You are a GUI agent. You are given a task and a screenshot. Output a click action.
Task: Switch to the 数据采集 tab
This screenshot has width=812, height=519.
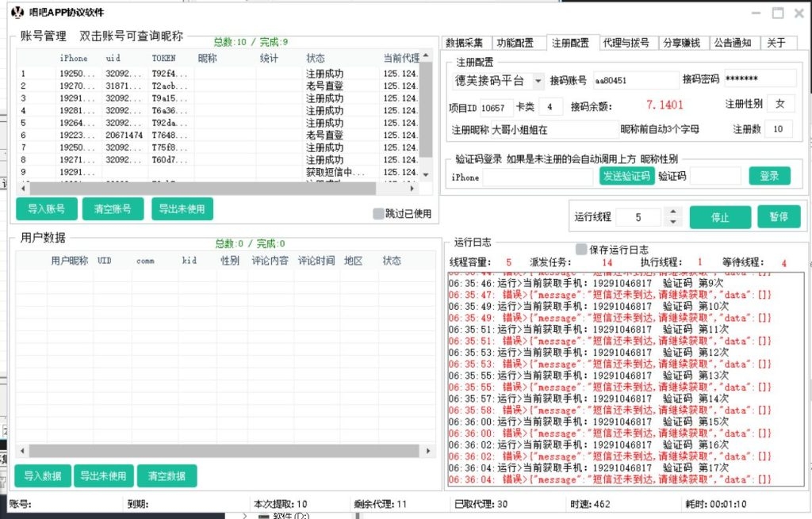point(465,43)
